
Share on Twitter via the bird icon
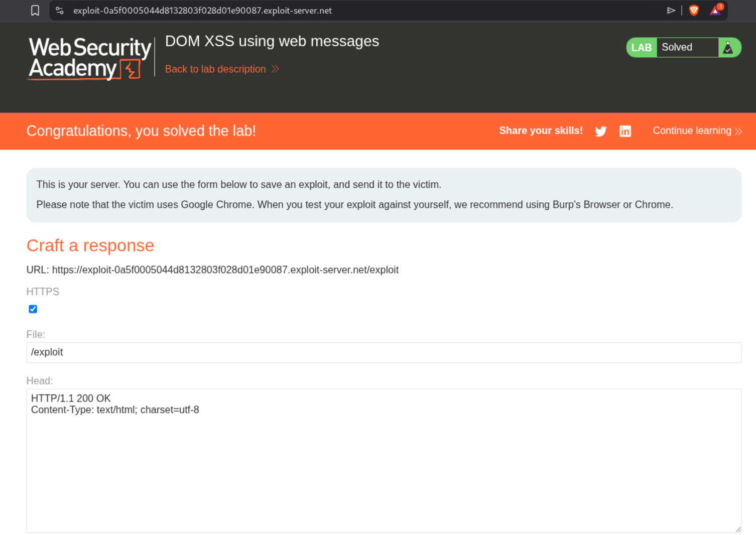pyautogui.click(x=600, y=131)
